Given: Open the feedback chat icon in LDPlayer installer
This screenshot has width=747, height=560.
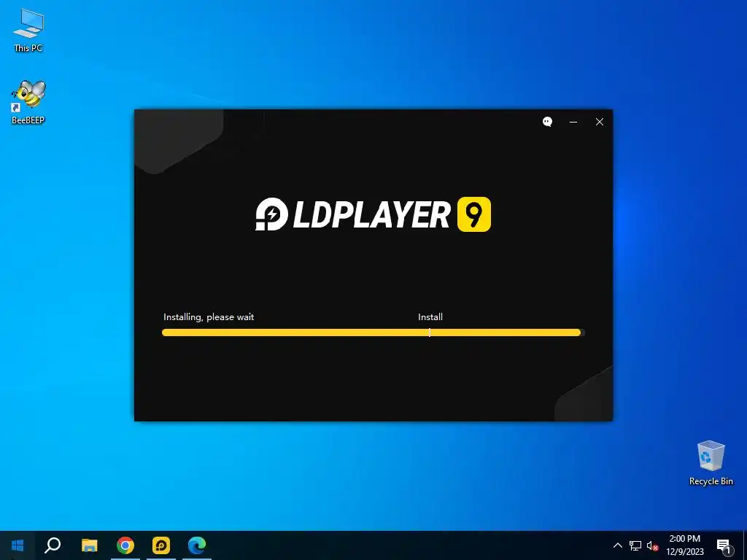Looking at the screenshot, I should [547, 122].
